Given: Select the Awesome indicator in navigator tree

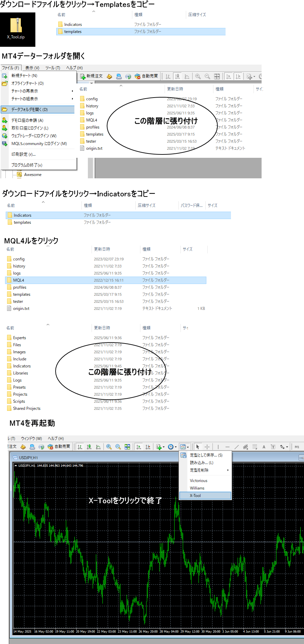Looking at the screenshot, I should click(33, 175).
